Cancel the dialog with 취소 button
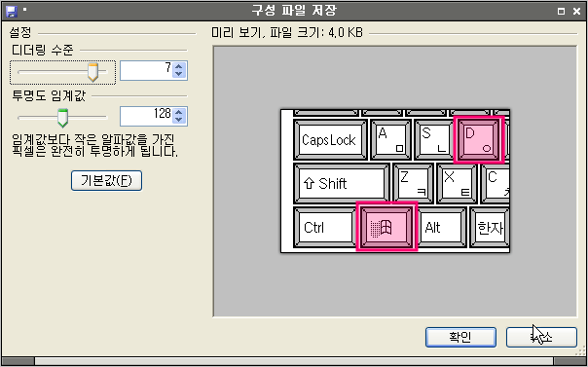The width and height of the screenshot is (588, 367). coord(541,338)
